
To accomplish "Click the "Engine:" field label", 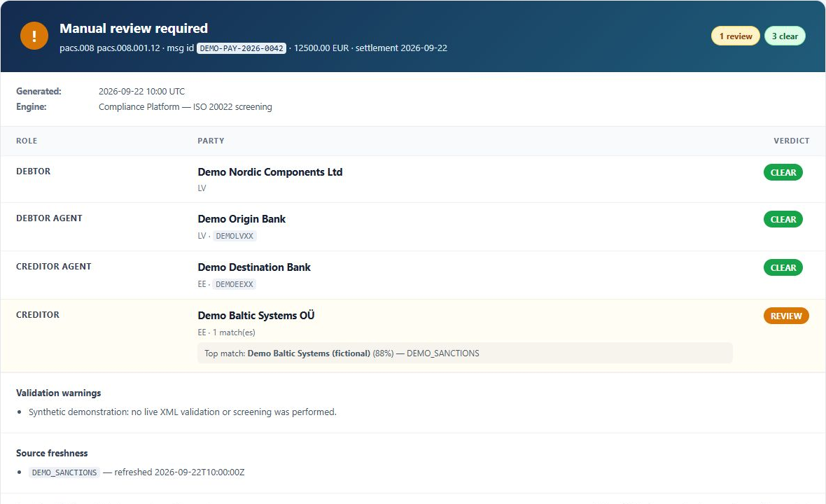I will tap(31, 107).
